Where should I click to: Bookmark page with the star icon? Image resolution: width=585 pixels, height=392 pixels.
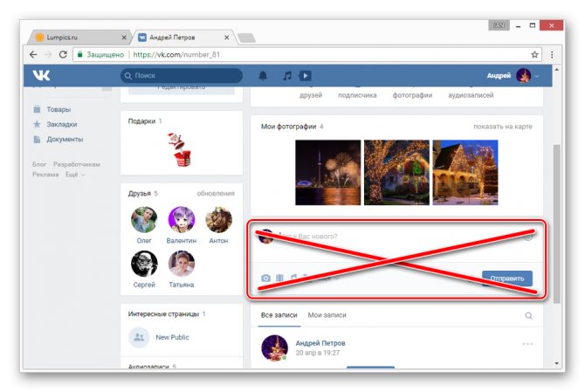tap(534, 54)
